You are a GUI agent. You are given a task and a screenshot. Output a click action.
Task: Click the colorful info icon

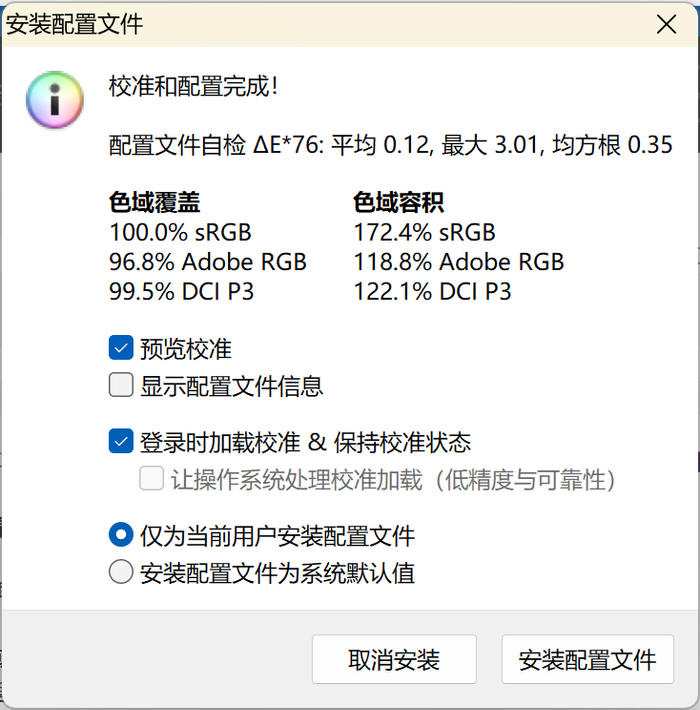click(x=55, y=99)
